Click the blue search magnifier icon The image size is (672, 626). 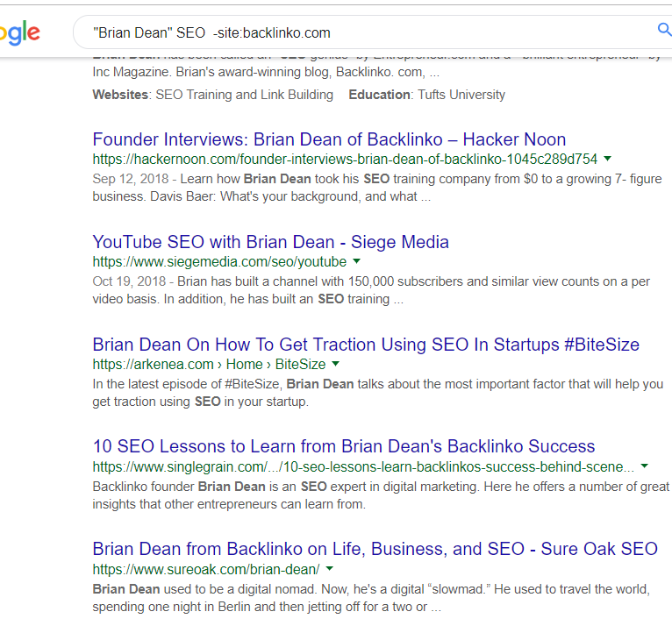pyautogui.click(x=664, y=31)
